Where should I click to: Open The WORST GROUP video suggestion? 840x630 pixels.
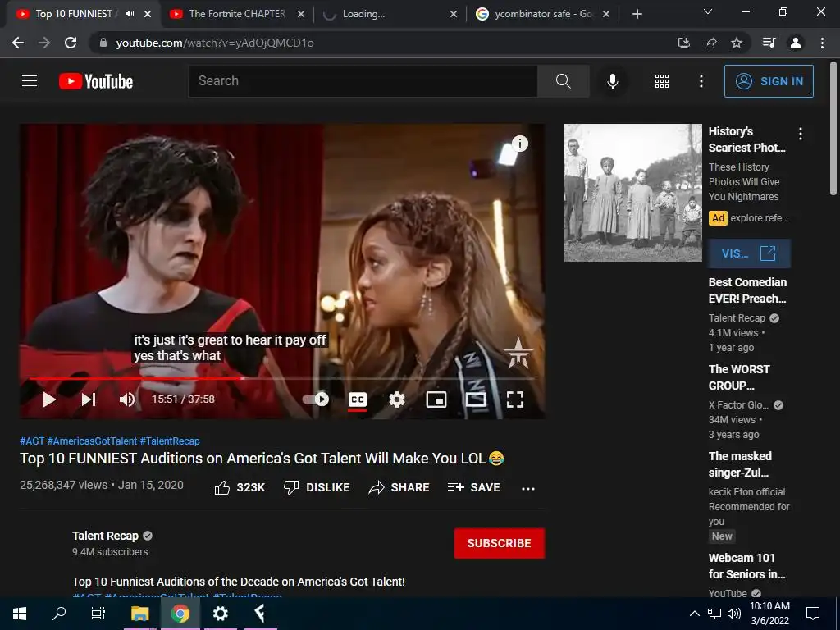pyautogui.click(x=739, y=377)
